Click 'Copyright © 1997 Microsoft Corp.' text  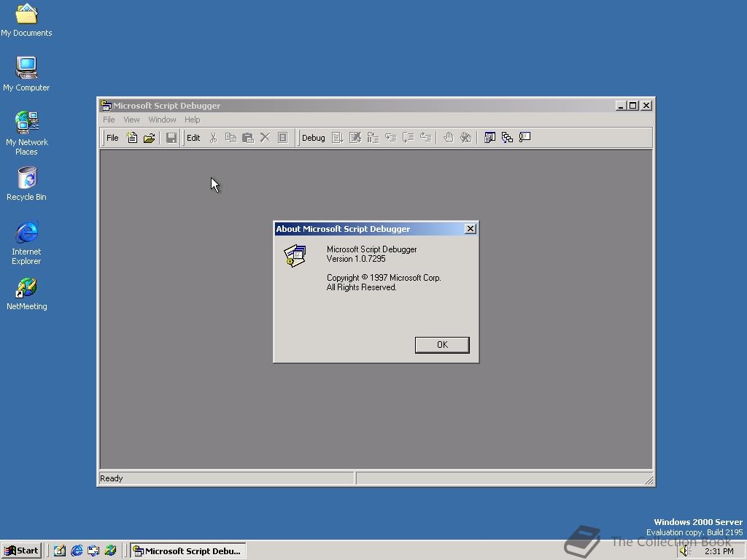click(384, 278)
